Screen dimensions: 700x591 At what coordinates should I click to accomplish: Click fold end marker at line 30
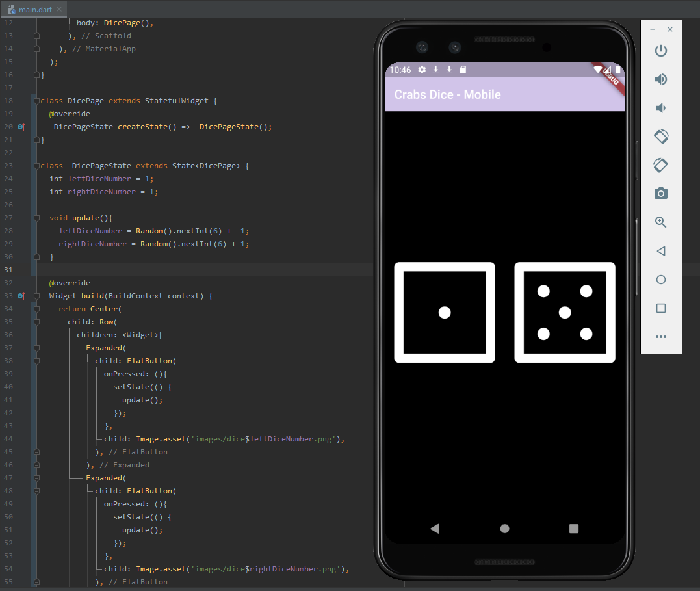coord(36,257)
